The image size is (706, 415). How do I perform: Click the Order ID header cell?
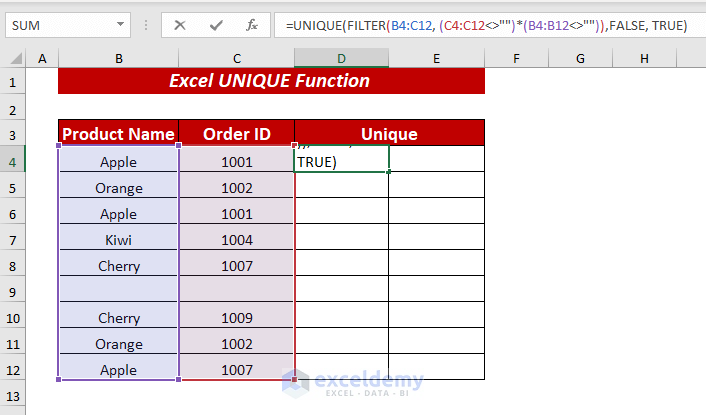(237, 134)
